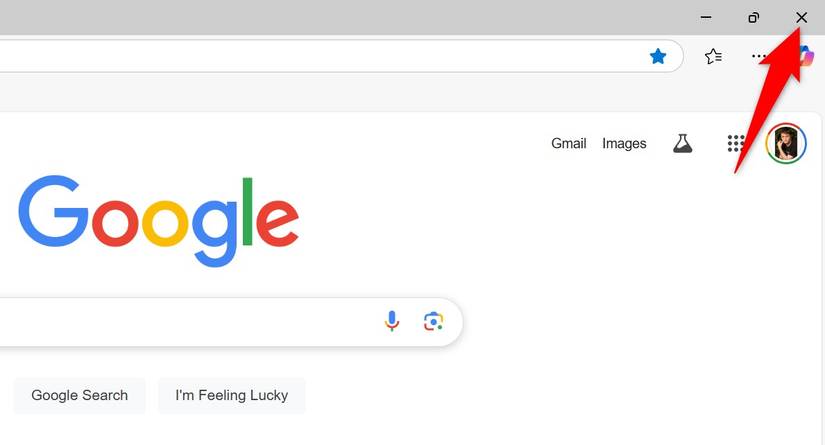825x445 pixels.
Task: Go to Google Images link
Action: [624, 143]
